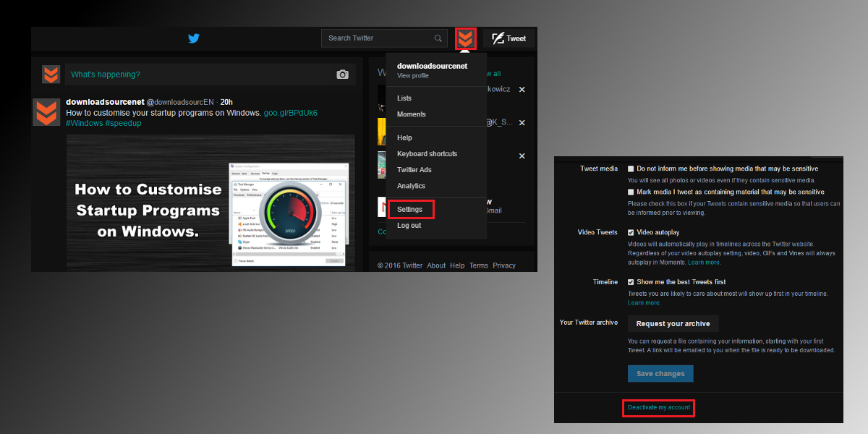Check Mark media I tweet as sensitive

coord(631,192)
